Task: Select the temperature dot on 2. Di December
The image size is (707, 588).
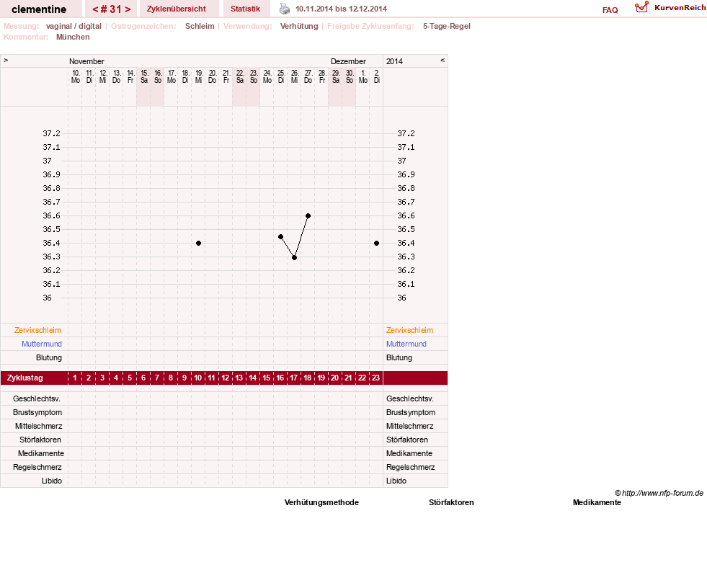Action: [376, 243]
